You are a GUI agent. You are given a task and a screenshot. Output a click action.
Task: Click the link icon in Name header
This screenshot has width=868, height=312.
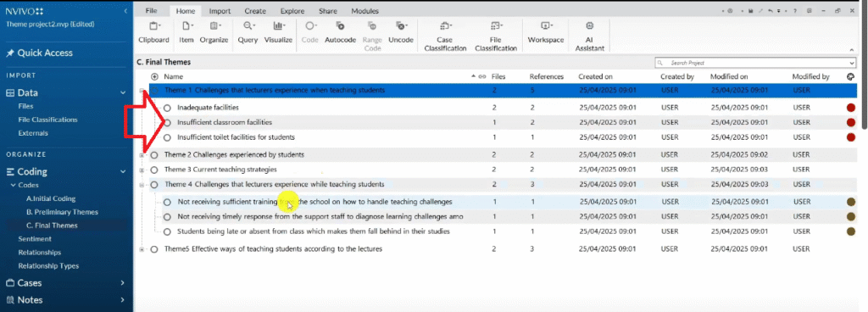(x=482, y=77)
